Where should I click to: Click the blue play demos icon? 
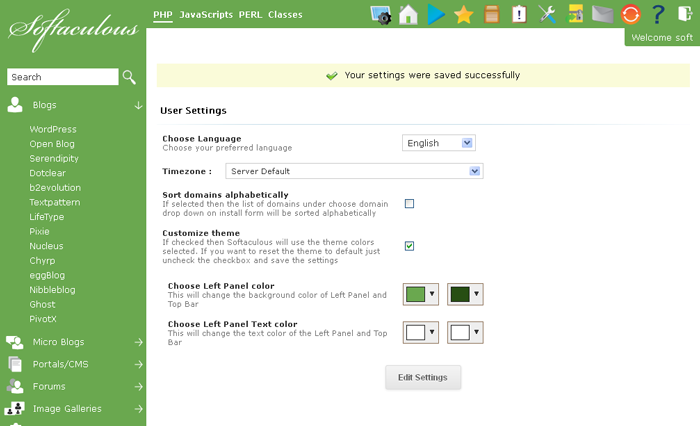(436, 15)
